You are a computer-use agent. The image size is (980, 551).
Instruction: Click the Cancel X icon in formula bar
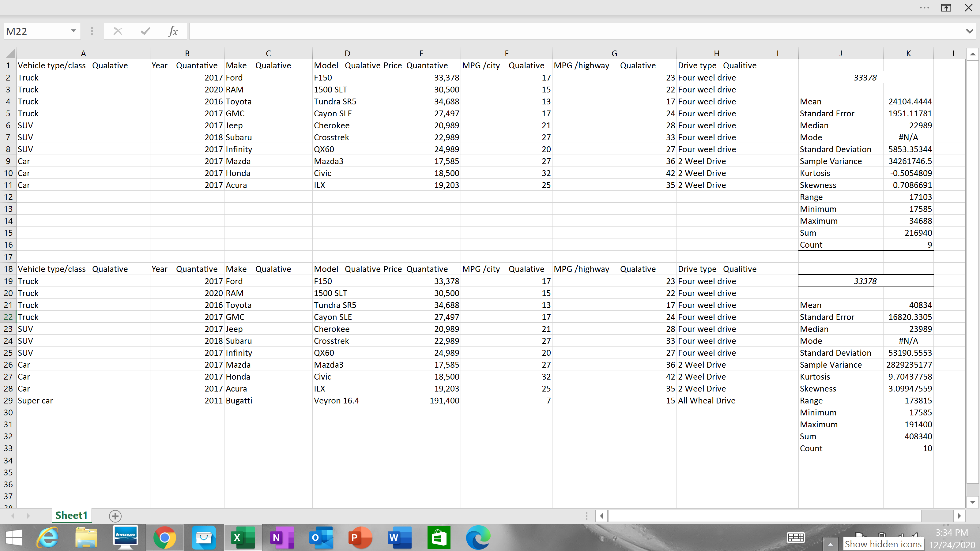pyautogui.click(x=118, y=31)
